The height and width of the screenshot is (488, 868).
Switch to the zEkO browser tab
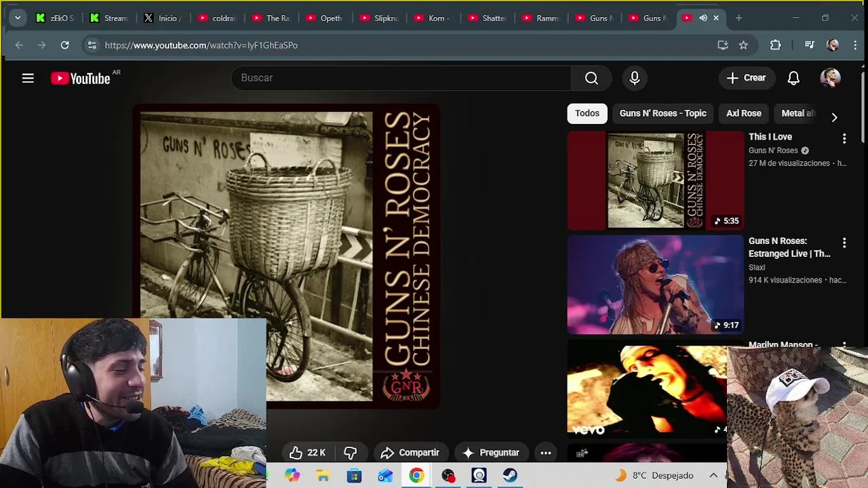(55, 18)
